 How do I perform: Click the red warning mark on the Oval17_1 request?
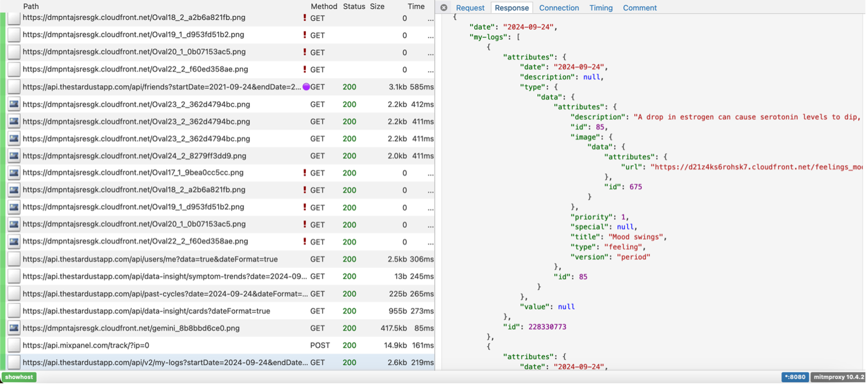click(x=305, y=173)
